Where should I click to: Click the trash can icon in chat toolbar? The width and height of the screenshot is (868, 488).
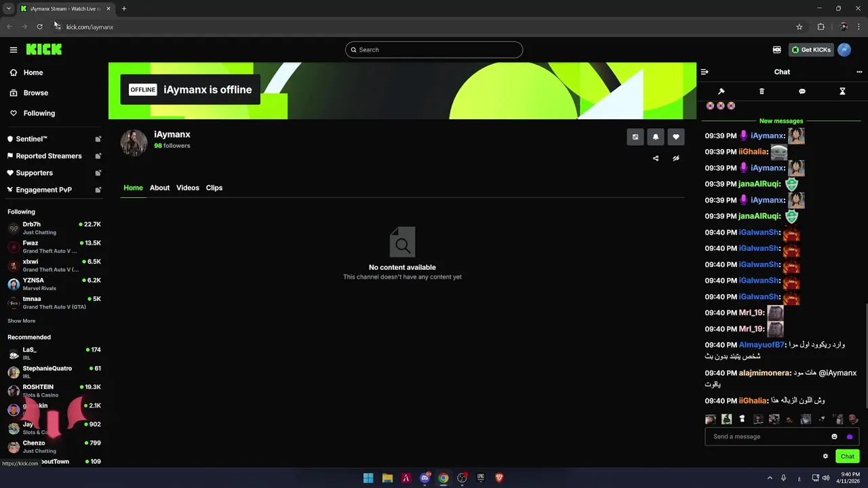[x=762, y=91]
